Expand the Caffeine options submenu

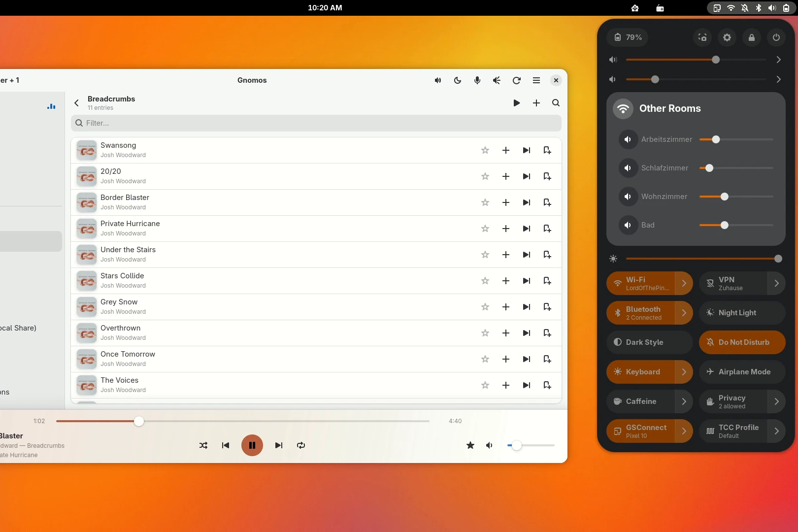click(684, 401)
